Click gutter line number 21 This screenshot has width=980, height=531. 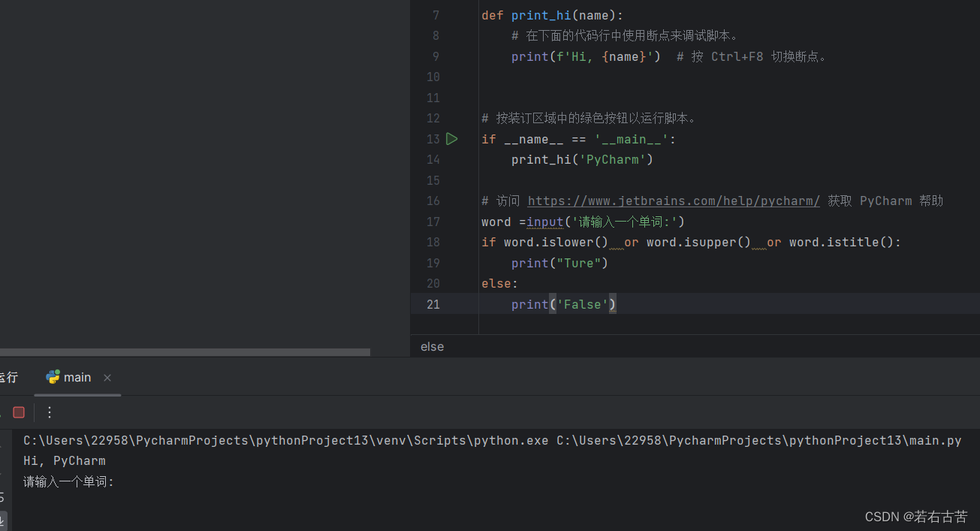click(x=433, y=304)
